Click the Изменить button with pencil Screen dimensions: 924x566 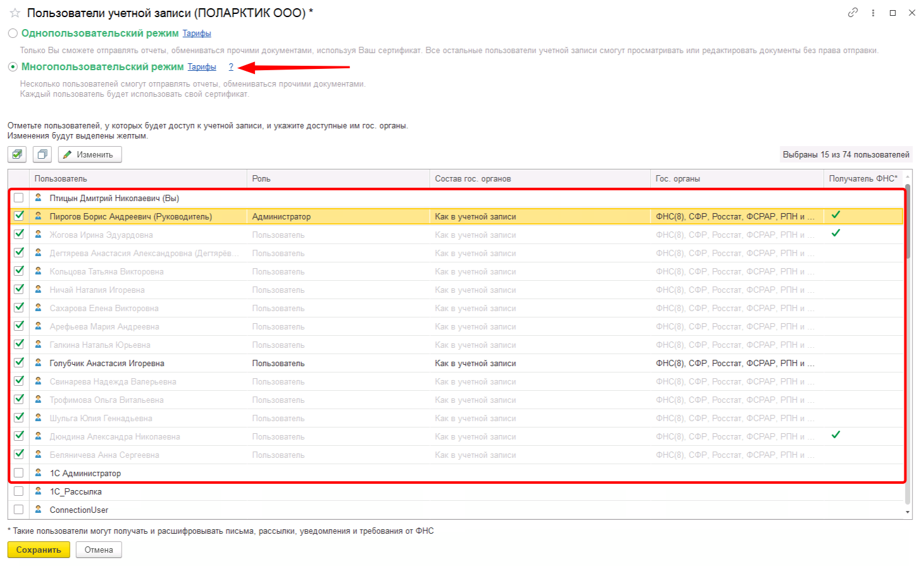pos(90,154)
